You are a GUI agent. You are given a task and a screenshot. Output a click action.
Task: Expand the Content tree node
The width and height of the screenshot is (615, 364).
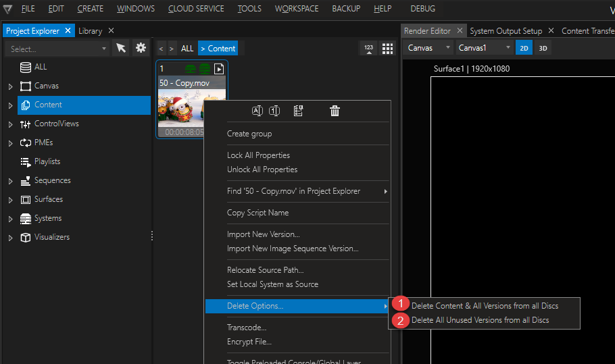pyautogui.click(x=11, y=105)
